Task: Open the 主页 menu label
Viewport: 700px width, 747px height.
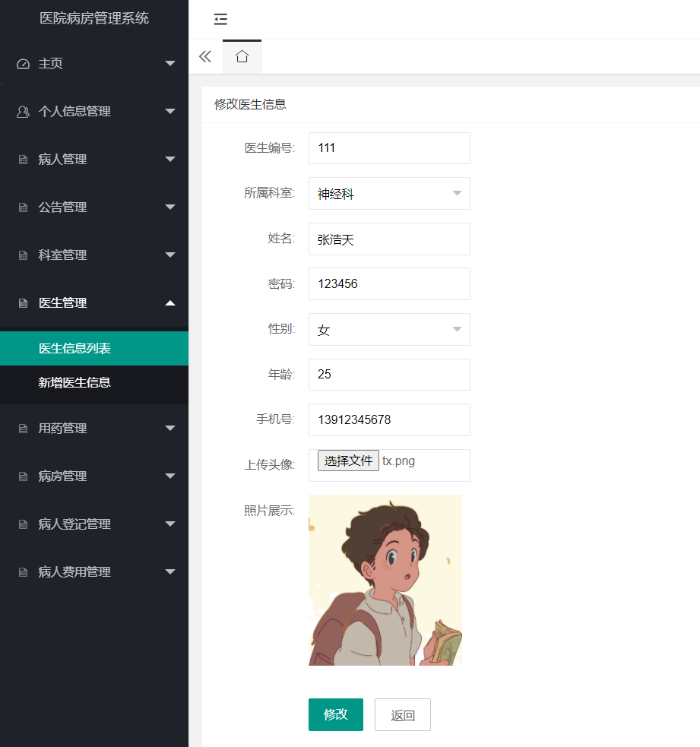Action: click(50, 63)
